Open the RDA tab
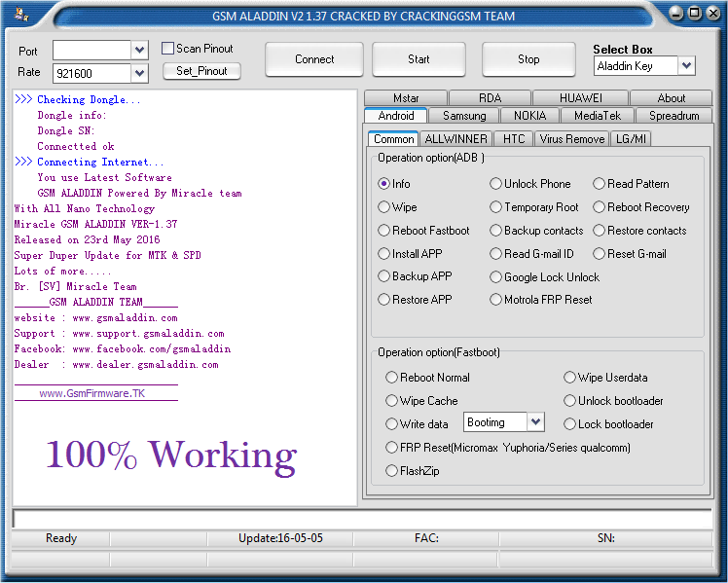The height and width of the screenshot is (583, 728). pyautogui.click(x=490, y=98)
